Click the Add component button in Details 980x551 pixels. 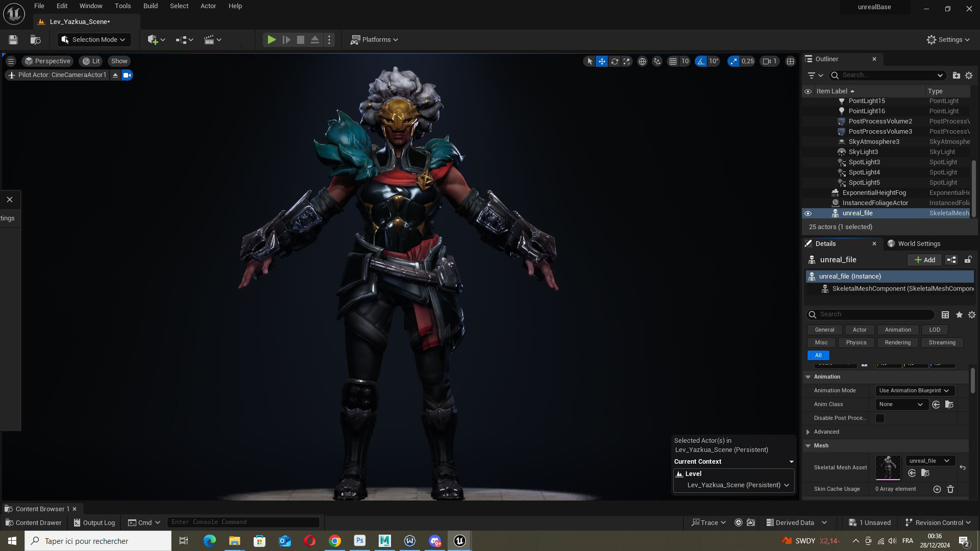tap(924, 260)
